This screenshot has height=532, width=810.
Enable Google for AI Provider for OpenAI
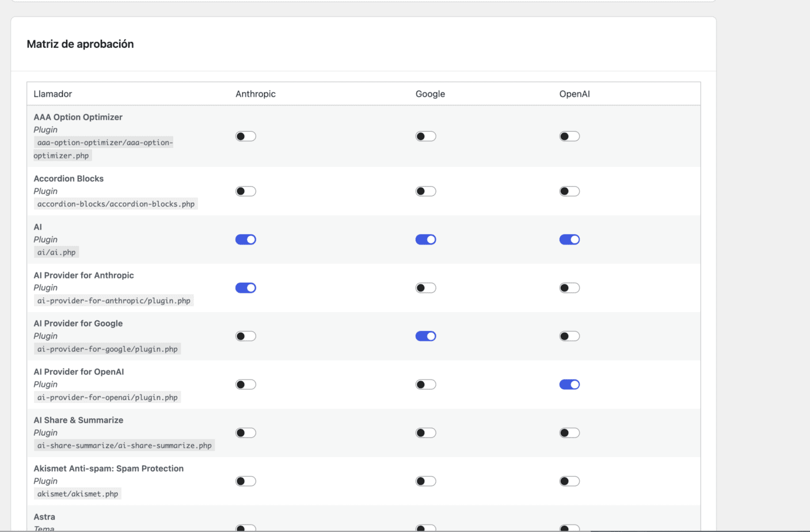[426, 385]
